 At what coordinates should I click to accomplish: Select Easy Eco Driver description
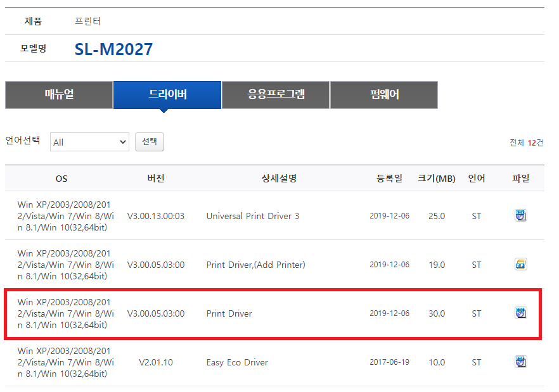237,362
